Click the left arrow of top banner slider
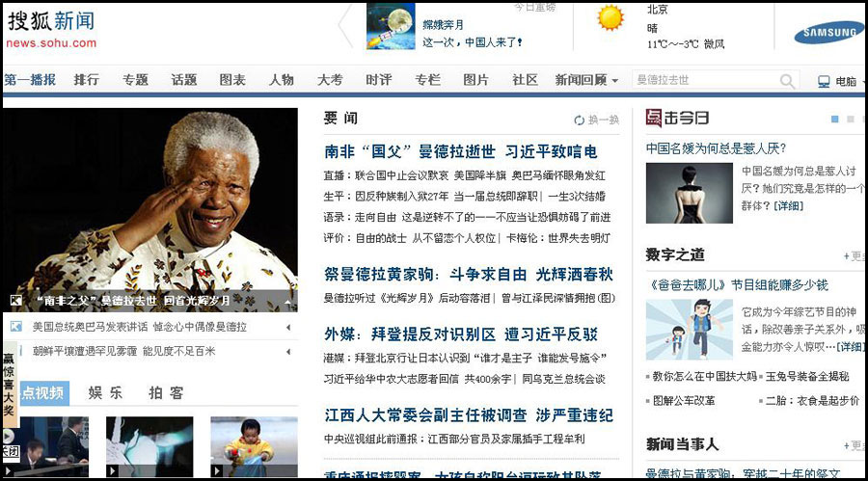The height and width of the screenshot is (481, 868). click(345, 29)
